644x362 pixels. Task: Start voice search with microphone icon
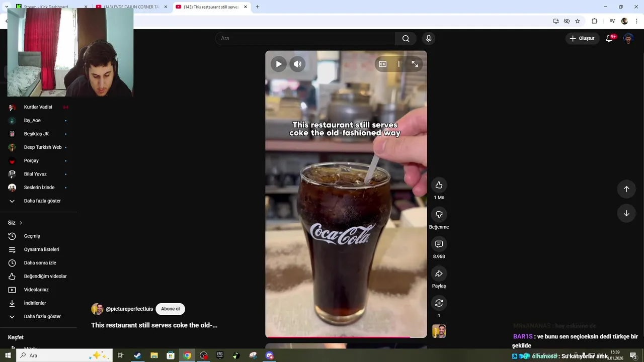click(x=429, y=38)
